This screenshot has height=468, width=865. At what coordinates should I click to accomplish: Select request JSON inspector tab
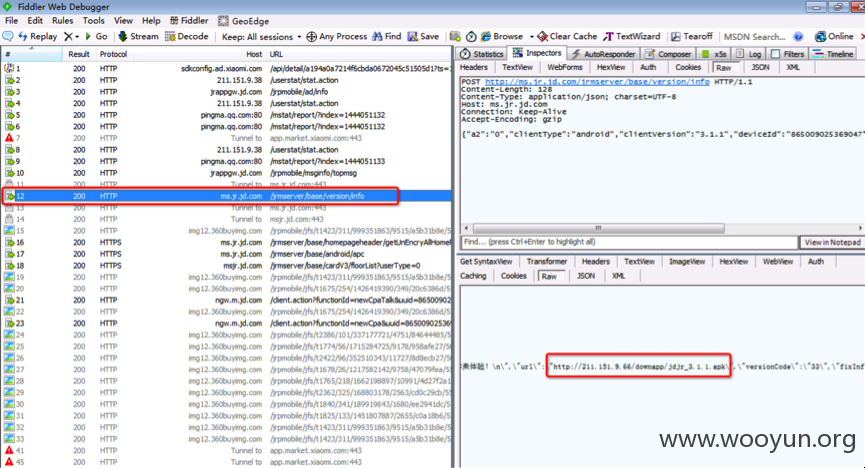point(760,67)
